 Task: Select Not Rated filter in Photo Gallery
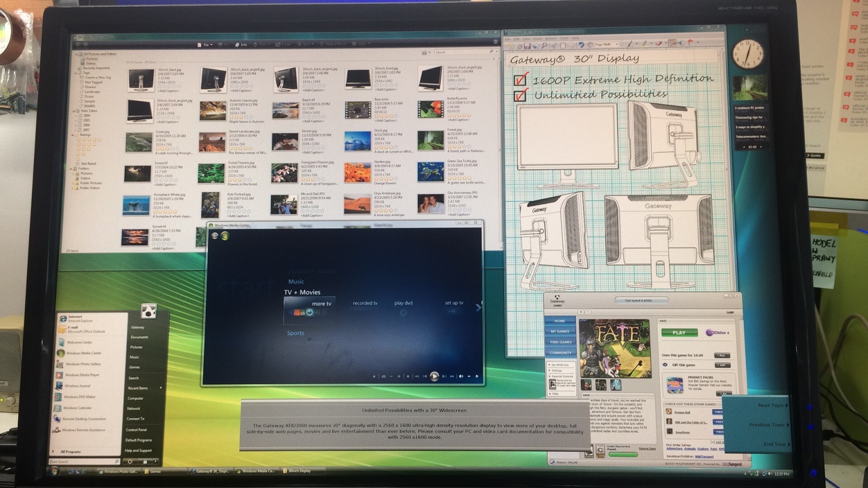pyautogui.click(x=86, y=164)
